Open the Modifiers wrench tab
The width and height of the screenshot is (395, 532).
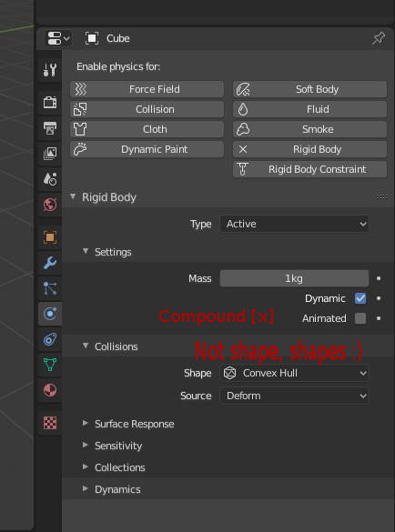coord(50,263)
